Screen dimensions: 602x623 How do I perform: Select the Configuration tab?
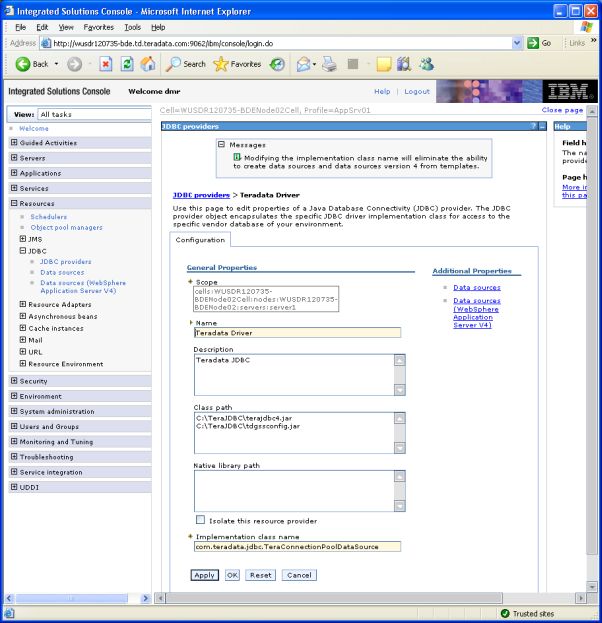200,240
